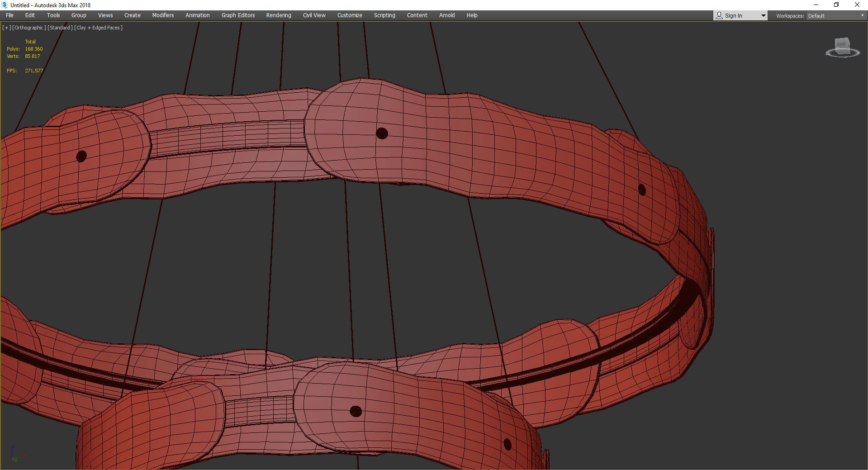The height and width of the screenshot is (470, 868).
Task: Expand the Workspaces Default dropdown
Action: coord(836,15)
